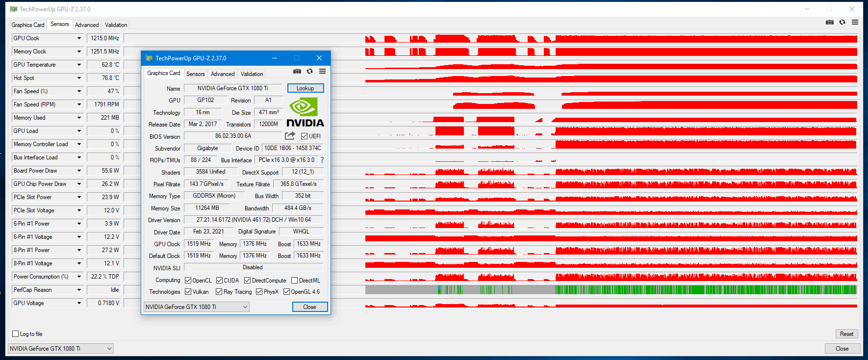
Task: Click PerfCap Reason green gray graph
Action: tap(491, 290)
